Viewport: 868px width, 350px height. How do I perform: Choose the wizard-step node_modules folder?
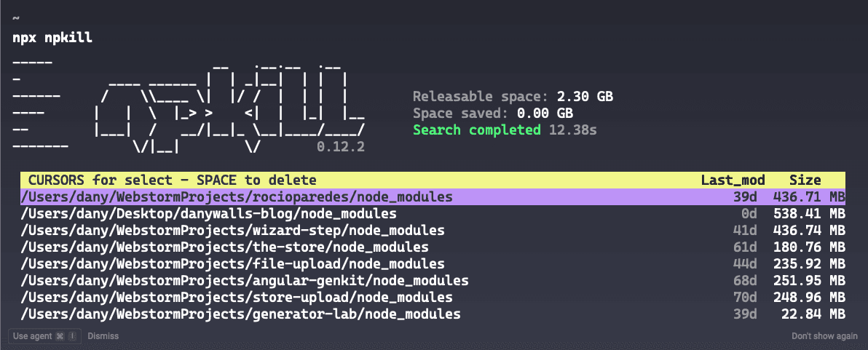pos(233,230)
